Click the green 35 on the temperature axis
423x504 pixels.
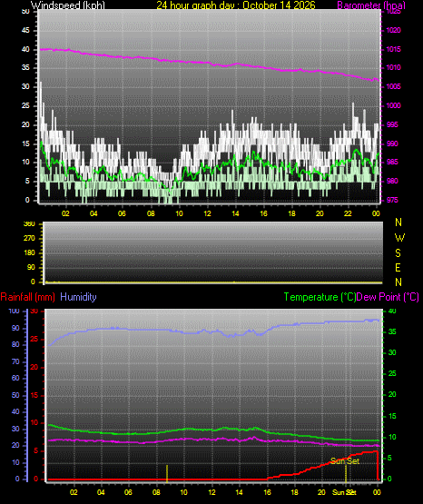tap(392, 332)
